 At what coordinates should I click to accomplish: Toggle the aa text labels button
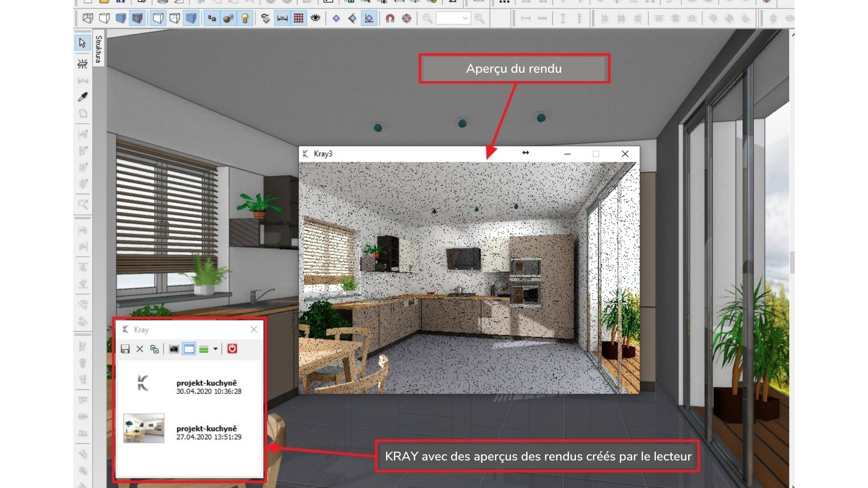click(x=212, y=19)
